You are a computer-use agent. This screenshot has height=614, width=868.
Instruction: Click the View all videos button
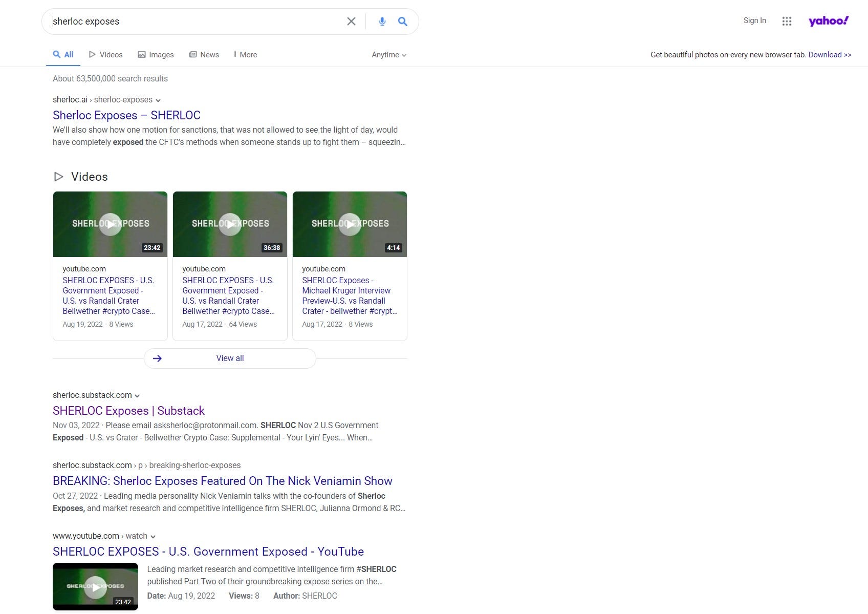pyautogui.click(x=230, y=358)
